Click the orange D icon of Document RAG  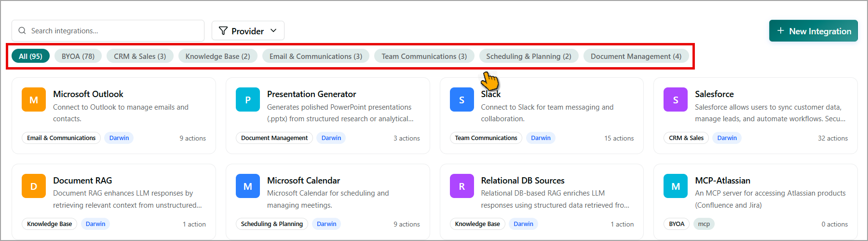pos(34,186)
